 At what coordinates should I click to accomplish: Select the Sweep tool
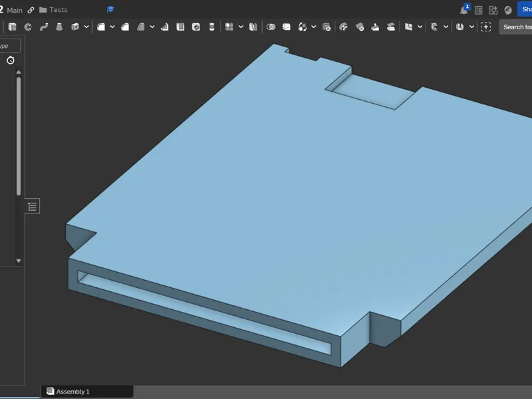[x=44, y=27]
